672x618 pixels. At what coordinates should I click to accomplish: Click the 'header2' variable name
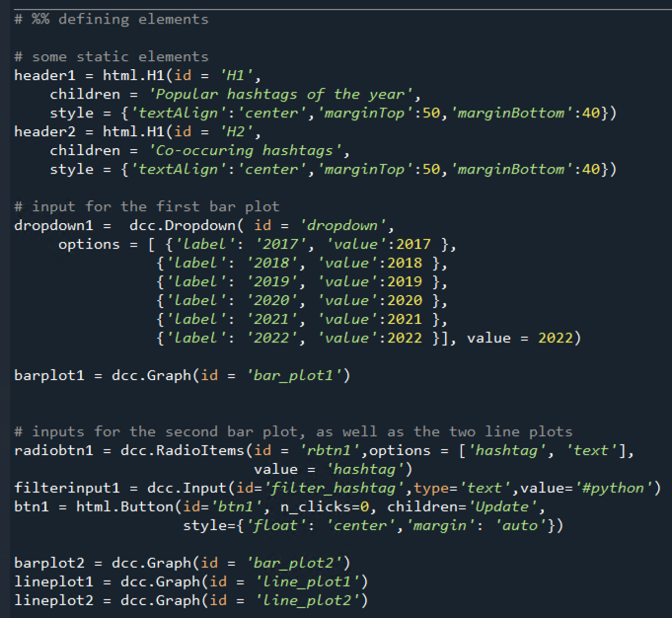(44, 131)
